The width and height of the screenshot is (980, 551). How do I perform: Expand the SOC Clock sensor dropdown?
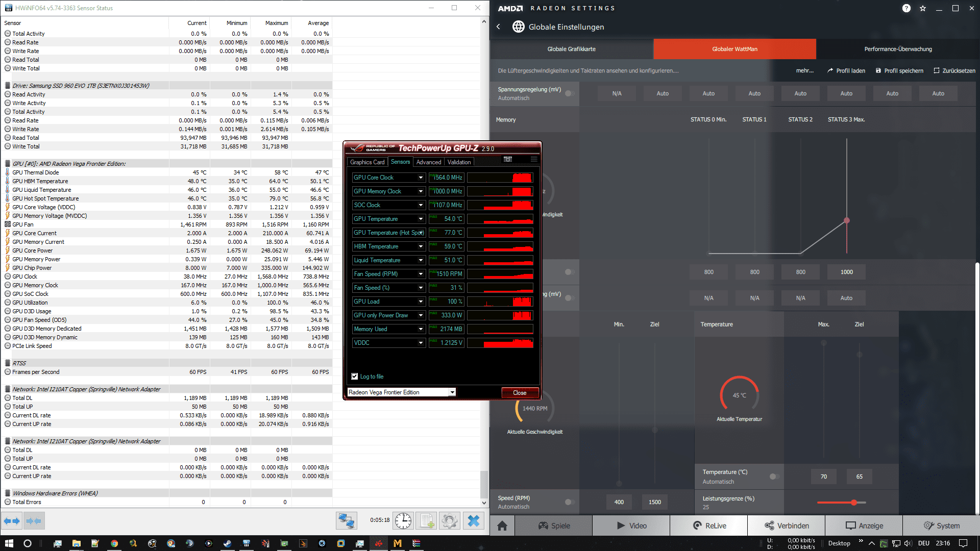(421, 205)
